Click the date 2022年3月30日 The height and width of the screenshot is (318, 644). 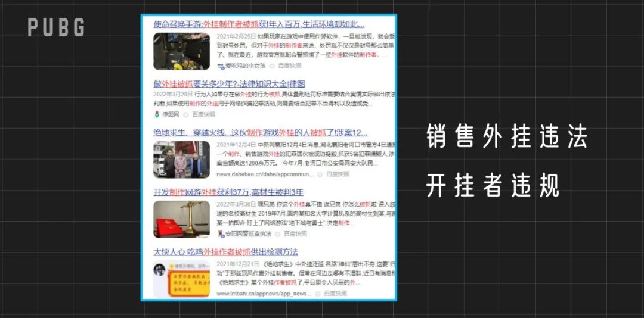[236, 204]
